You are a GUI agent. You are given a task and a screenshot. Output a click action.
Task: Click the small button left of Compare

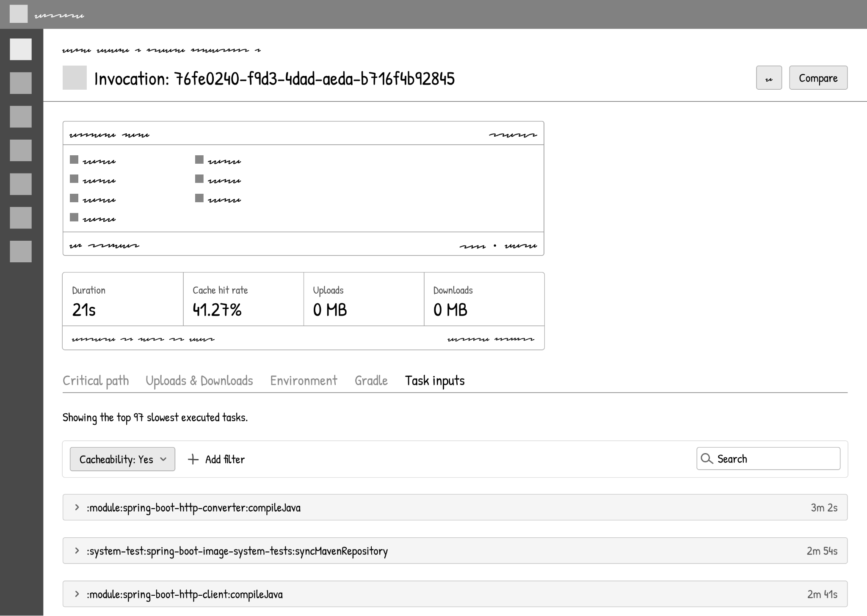click(769, 78)
